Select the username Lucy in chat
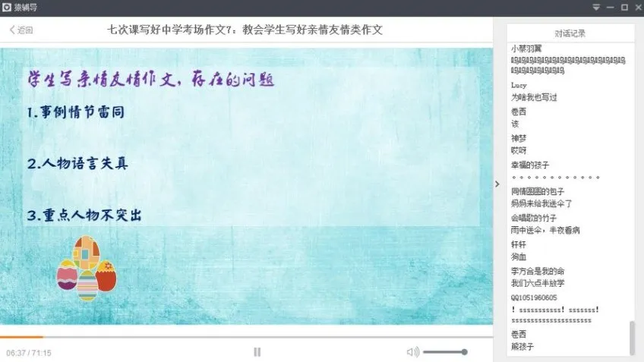This screenshot has width=644, height=362. [x=519, y=85]
